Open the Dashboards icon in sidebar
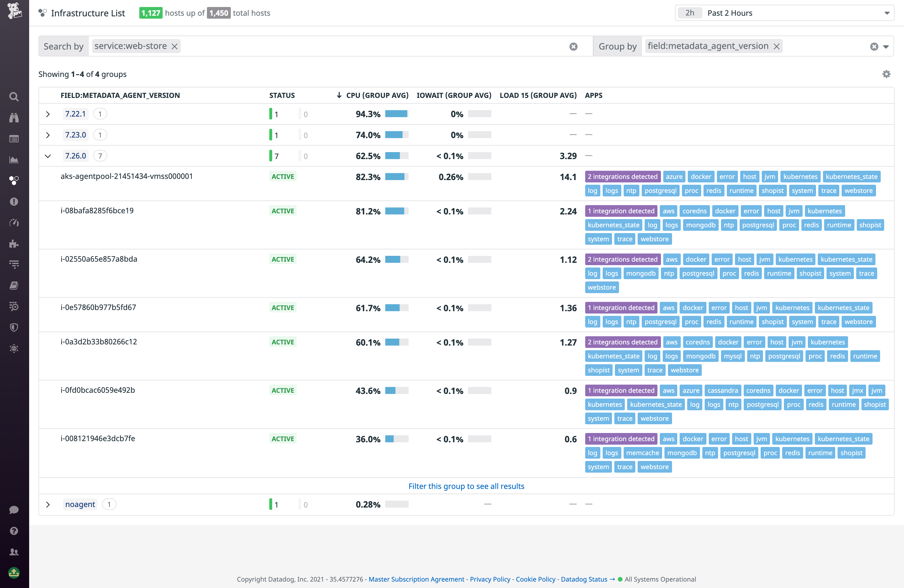904x588 pixels. click(14, 160)
